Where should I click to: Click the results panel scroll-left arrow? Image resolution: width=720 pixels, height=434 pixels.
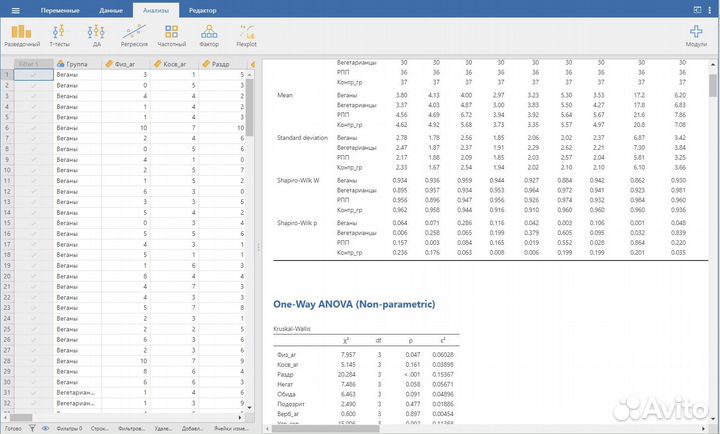coord(267,429)
